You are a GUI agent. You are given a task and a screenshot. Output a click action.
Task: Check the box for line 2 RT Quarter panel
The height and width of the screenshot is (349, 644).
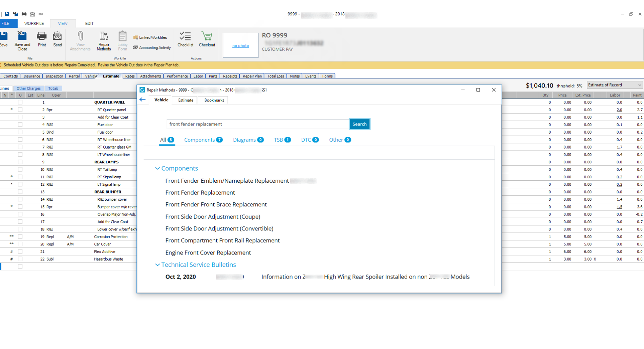pos(20,110)
